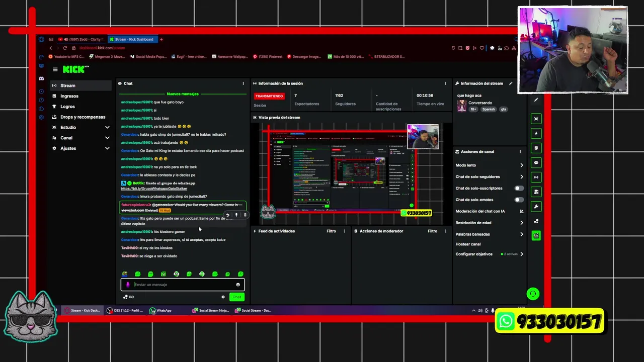Viewport: 644px width, 362px height.
Task: Open chat identity icon below message box
Action: tap(125, 297)
